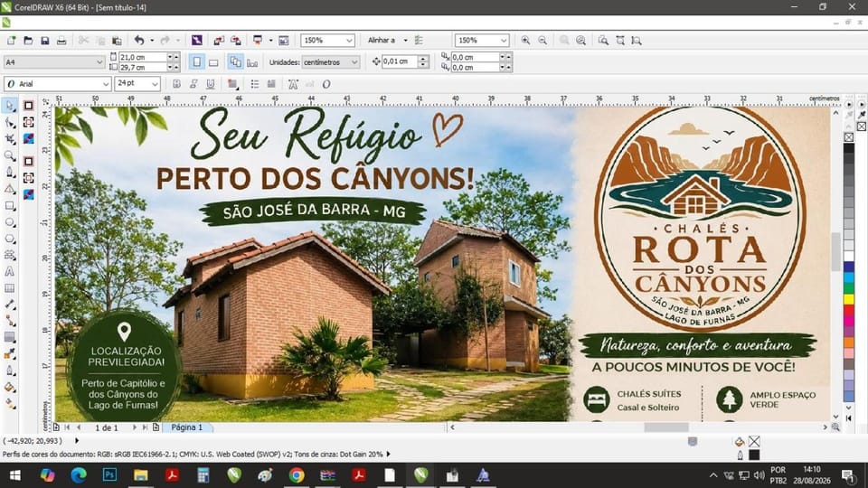Click the page height field 29,7 cm
Image resolution: width=868 pixels, height=488 pixels.
click(142, 67)
